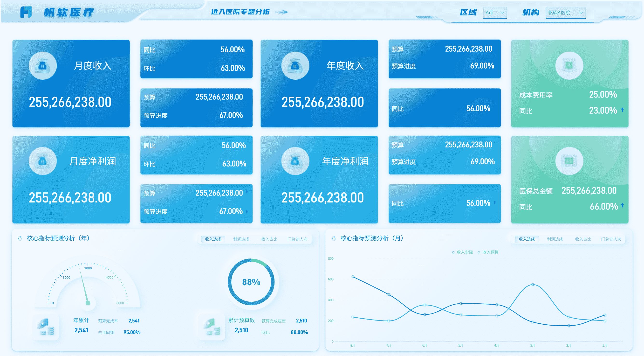The width and height of the screenshot is (644, 356).
Task: Switch to 门急诊人次 tab in yearly analysis
Action: [297, 239]
